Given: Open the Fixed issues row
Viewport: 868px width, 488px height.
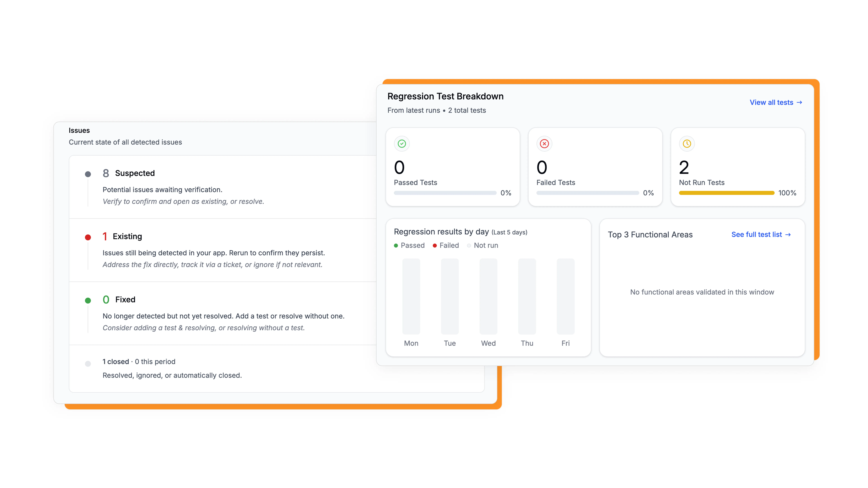Looking at the screenshot, I should [x=223, y=313].
